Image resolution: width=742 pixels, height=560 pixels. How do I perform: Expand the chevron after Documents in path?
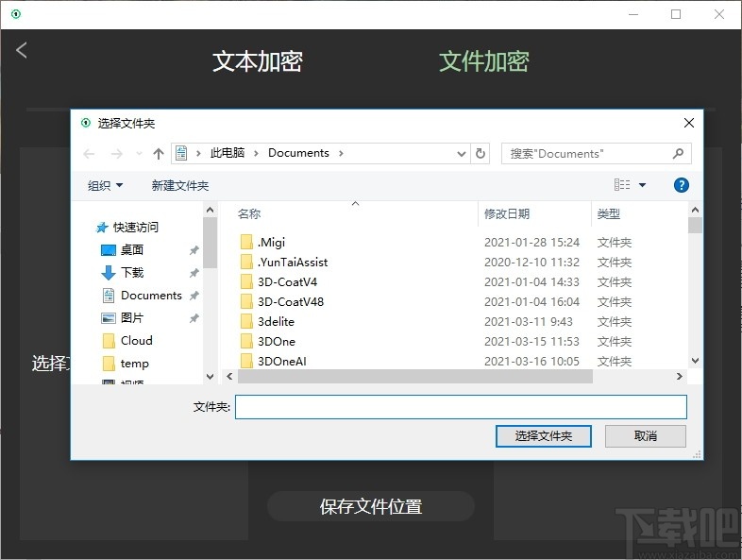point(341,153)
